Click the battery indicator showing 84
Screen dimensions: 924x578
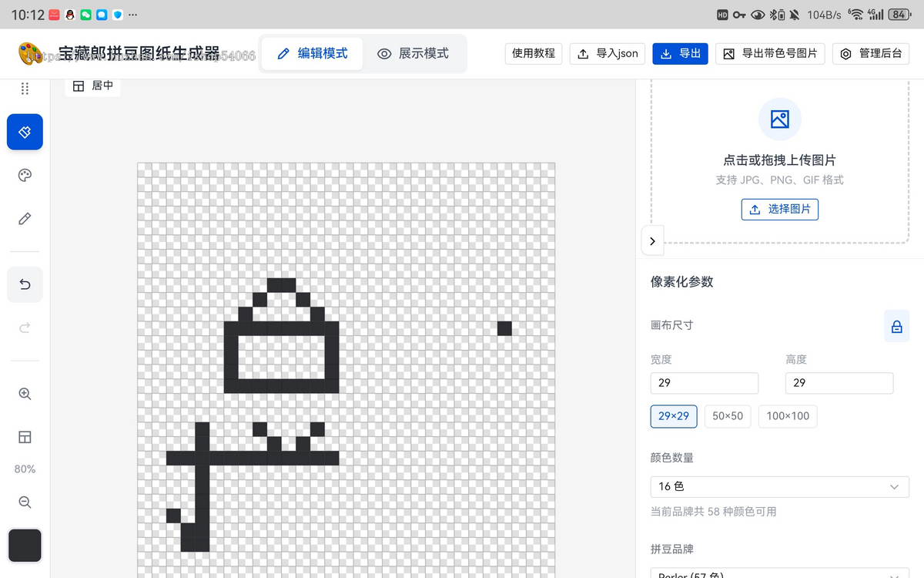[899, 15]
